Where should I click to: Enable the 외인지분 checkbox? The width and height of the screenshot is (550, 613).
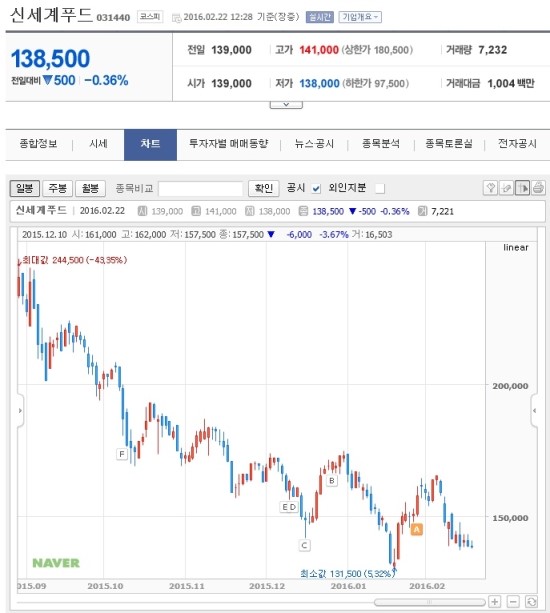coord(380,189)
